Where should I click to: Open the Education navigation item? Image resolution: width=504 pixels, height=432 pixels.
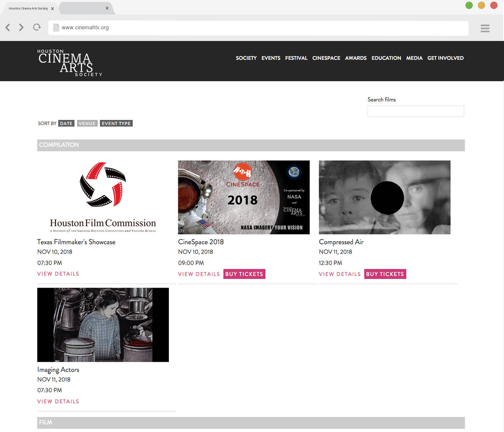386,58
